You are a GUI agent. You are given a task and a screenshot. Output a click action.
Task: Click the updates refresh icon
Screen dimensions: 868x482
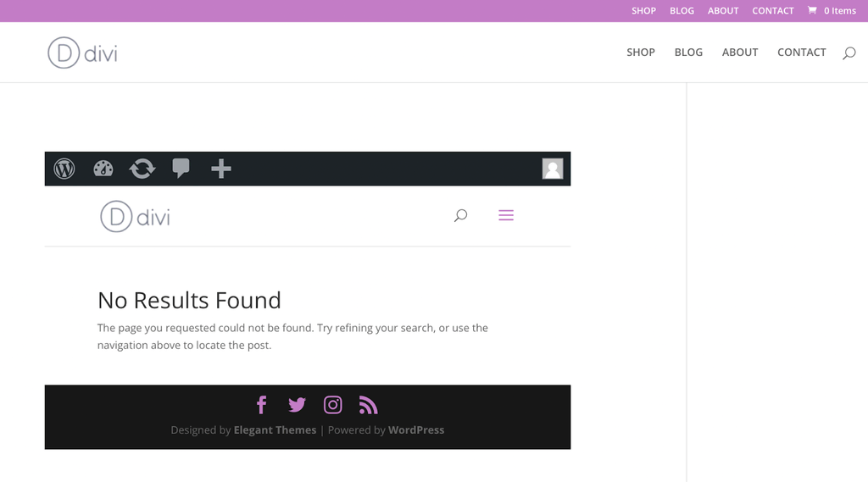click(x=142, y=169)
